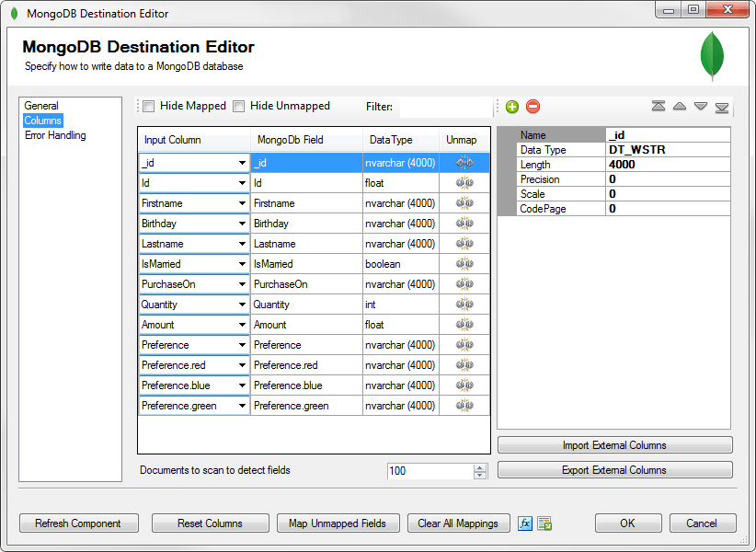
Task: Unmap the Quantity column
Action: (x=464, y=305)
